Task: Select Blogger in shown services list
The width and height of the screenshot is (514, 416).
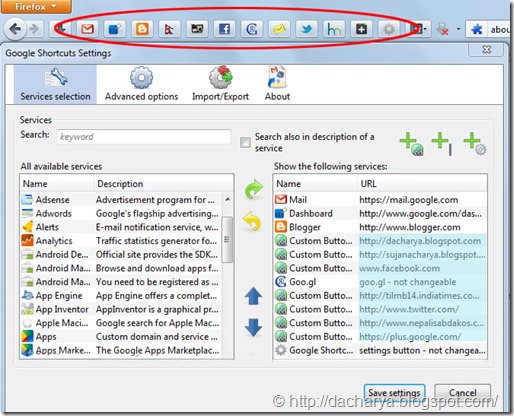Action: point(380,227)
